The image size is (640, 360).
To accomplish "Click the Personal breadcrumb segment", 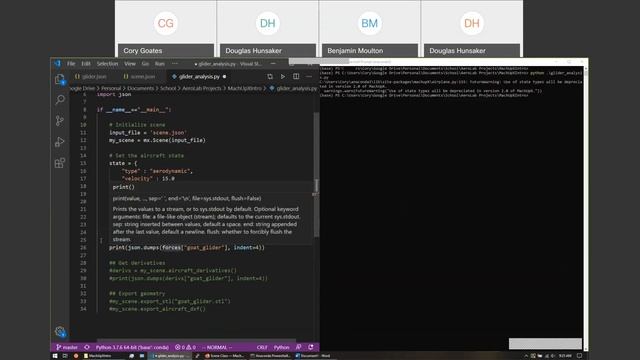I will [111, 88].
